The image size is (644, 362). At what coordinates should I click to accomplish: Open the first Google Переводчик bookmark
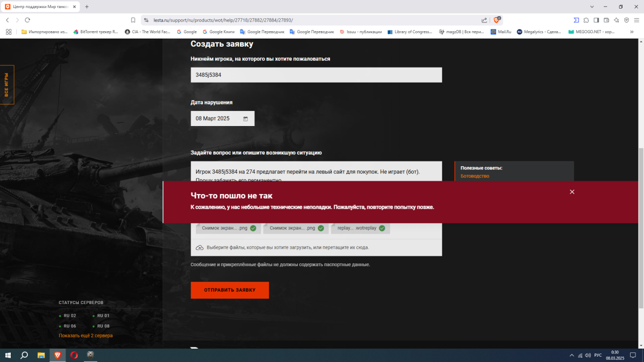(262, 32)
